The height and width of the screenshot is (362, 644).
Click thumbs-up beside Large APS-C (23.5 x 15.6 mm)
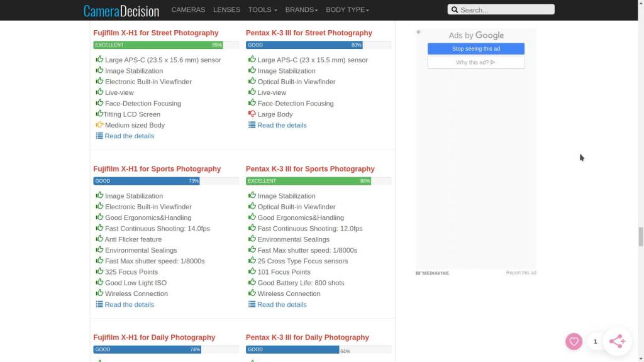tap(99, 59)
